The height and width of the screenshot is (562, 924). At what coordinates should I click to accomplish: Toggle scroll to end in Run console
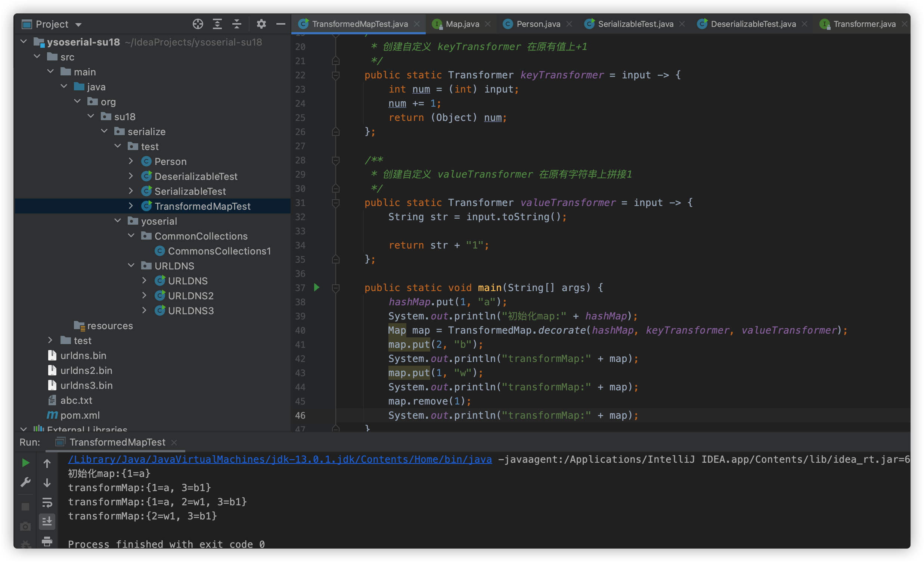(x=47, y=521)
